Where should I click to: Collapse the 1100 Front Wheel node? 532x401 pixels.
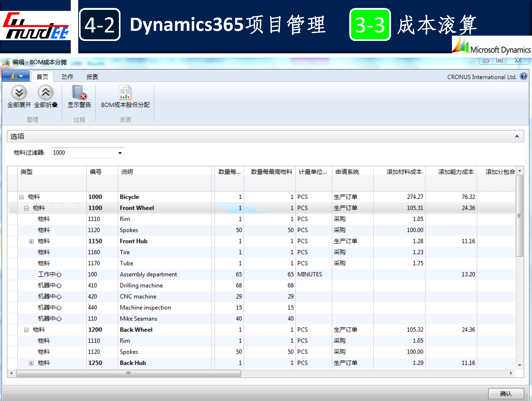(x=26, y=208)
